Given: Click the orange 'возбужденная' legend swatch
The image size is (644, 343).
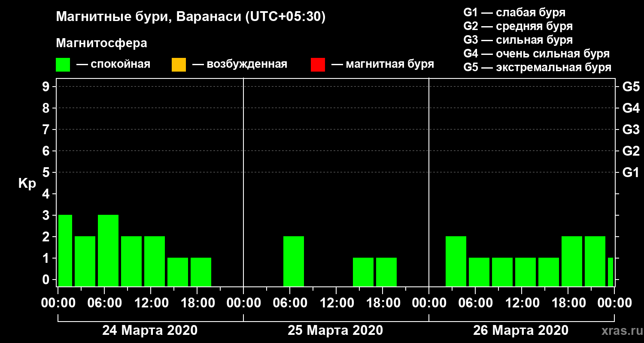Looking at the screenshot, I should 179,65.
